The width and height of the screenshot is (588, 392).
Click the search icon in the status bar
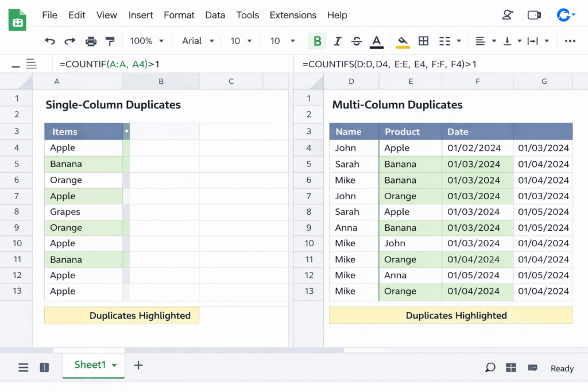pyautogui.click(x=490, y=368)
